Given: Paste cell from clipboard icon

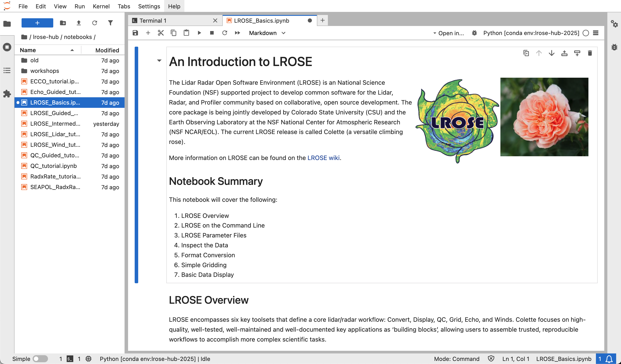Looking at the screenshot, I should point(186,33).
